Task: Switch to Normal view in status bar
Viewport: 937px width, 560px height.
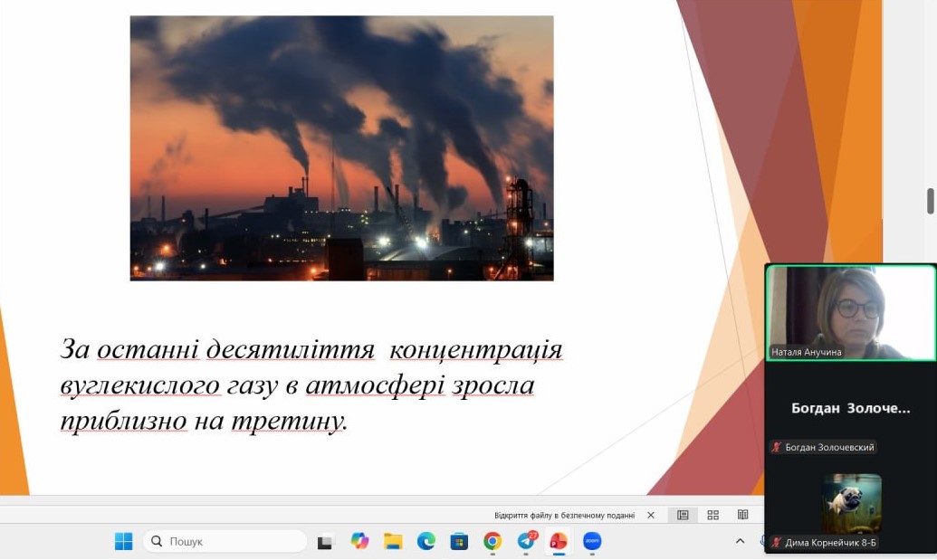Action: (x=684, y=515)
